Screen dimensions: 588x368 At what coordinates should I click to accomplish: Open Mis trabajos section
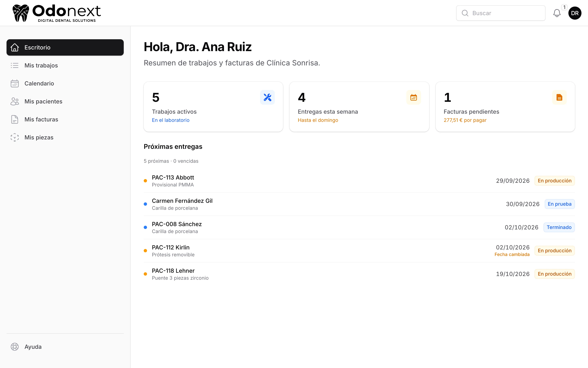coord(65,65)
